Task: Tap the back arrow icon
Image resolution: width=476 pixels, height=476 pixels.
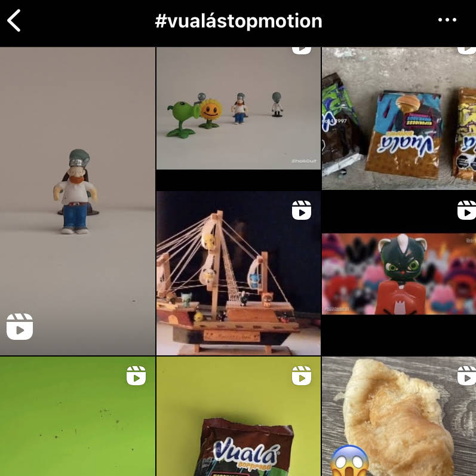Action: point(14,20)
